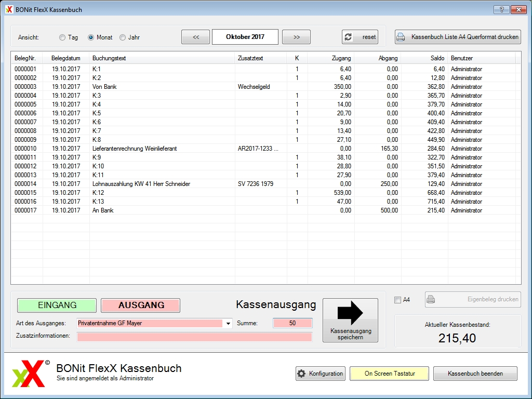Go to next month with >> button
Viewport: 532px width, 399px height.
[297, 37]
